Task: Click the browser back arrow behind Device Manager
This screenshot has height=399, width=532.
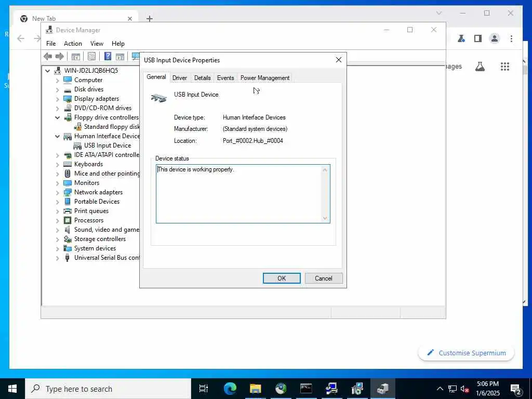Action: 21,38
